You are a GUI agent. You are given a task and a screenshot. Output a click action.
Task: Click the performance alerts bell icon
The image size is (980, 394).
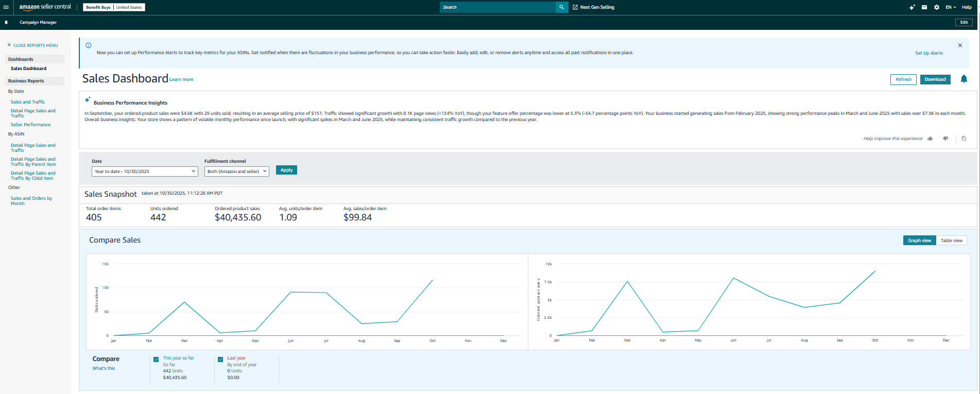point(964,79)
